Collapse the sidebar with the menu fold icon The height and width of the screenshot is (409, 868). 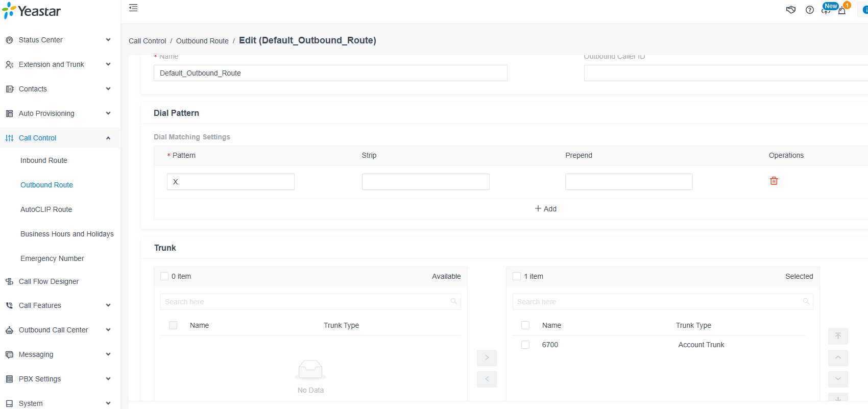(133, 8)
